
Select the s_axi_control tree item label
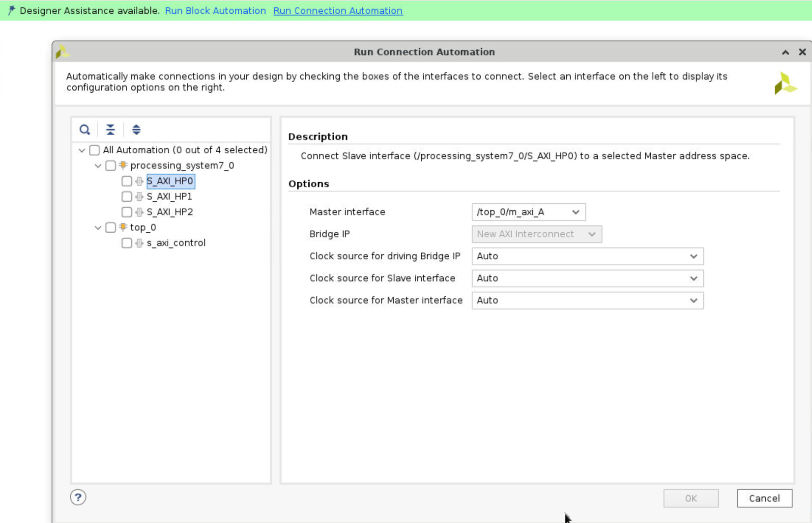tap(176, 243)
